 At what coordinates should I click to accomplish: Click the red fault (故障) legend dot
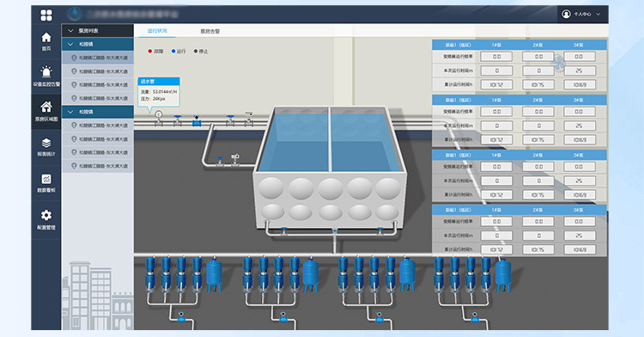tap(150, 52)
